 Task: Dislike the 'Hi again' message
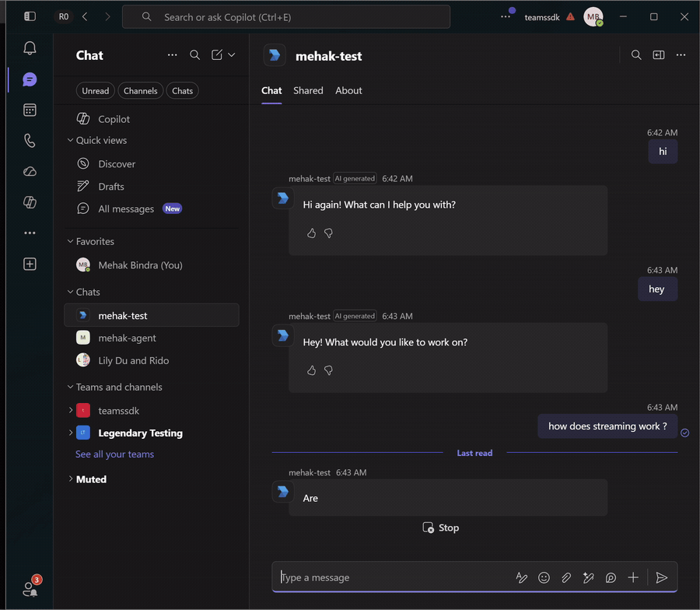[328, 233]
